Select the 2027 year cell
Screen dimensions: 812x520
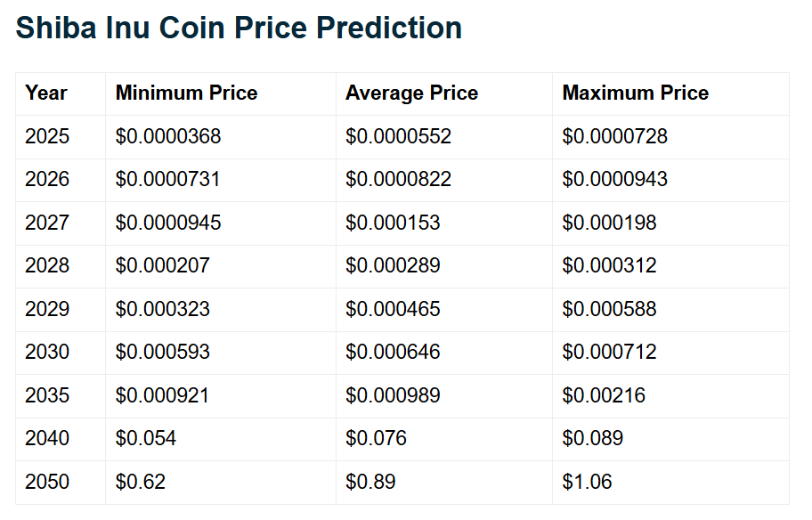click(x=47, y=223)
